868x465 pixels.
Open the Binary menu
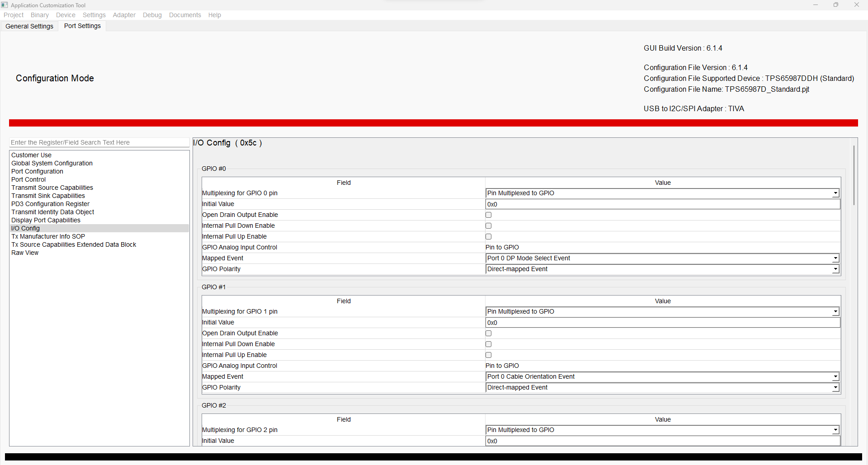[40, 15]
